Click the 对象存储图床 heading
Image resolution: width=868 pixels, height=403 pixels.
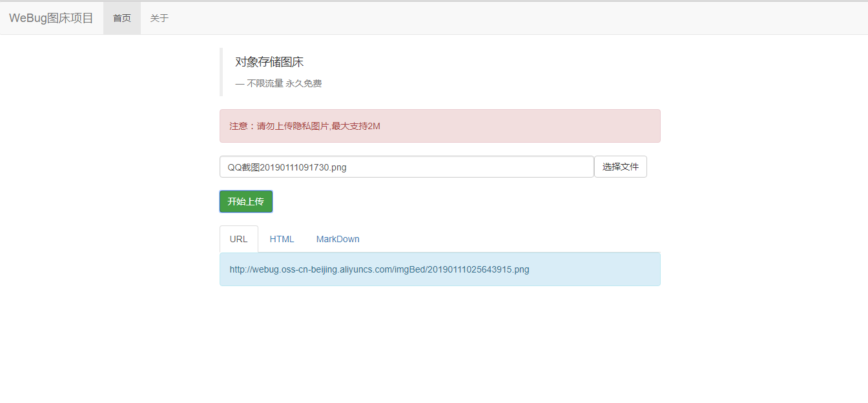[x=269, y=62]
